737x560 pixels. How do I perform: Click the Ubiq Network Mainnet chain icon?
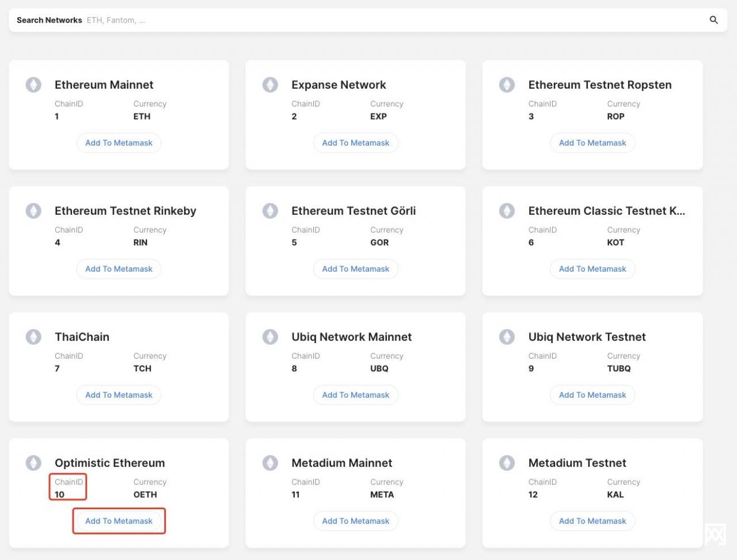[270, 337]
